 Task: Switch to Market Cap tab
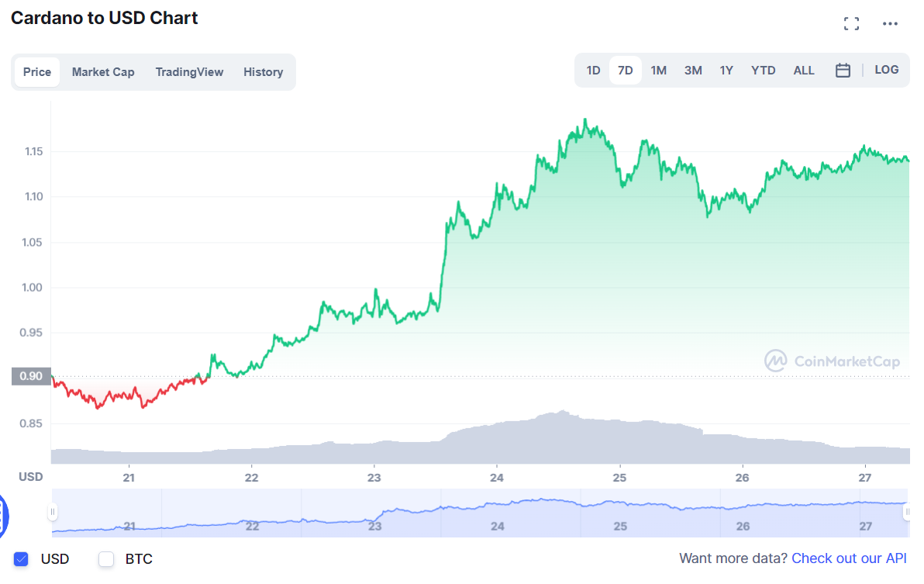(103, 72)
